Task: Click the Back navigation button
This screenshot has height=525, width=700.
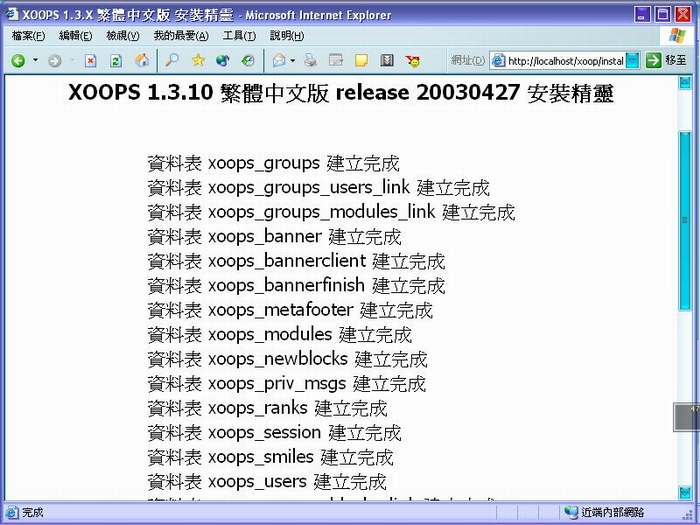Action: coord(18,60)
